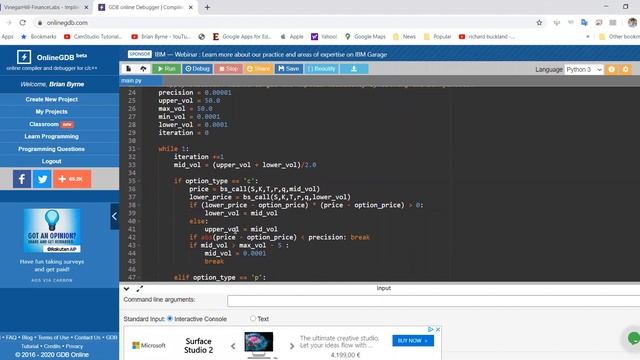Open the FAQ footer link
Screen dimensions: 640x360
pyautogui.click(x=11, y=338)
